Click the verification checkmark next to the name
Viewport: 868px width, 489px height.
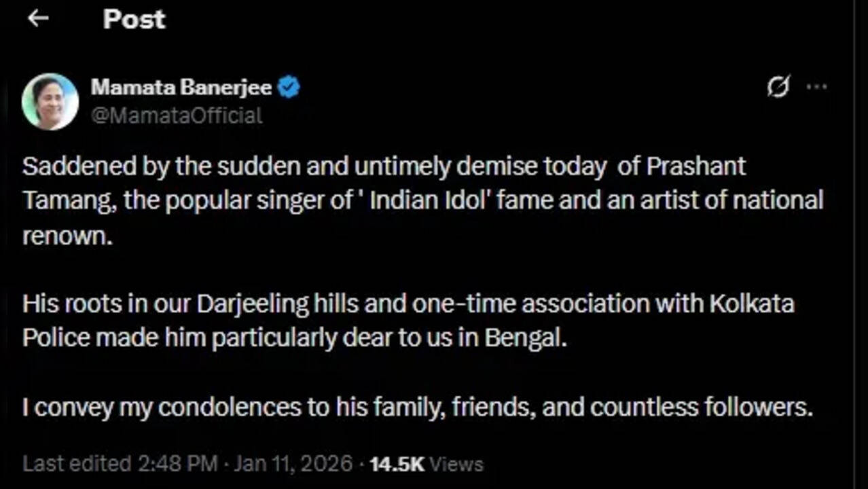tap(289, 86)
